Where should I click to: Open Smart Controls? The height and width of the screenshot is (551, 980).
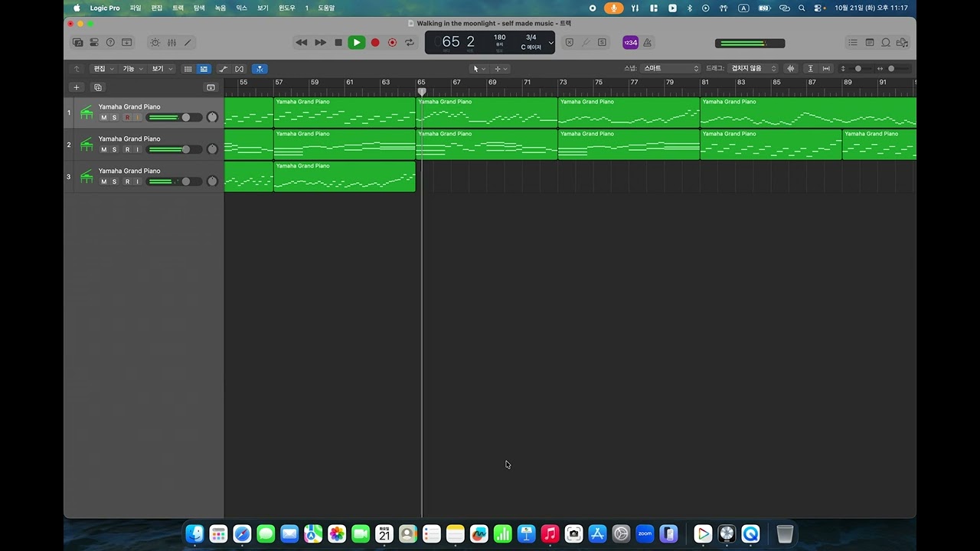pos(155,43)
